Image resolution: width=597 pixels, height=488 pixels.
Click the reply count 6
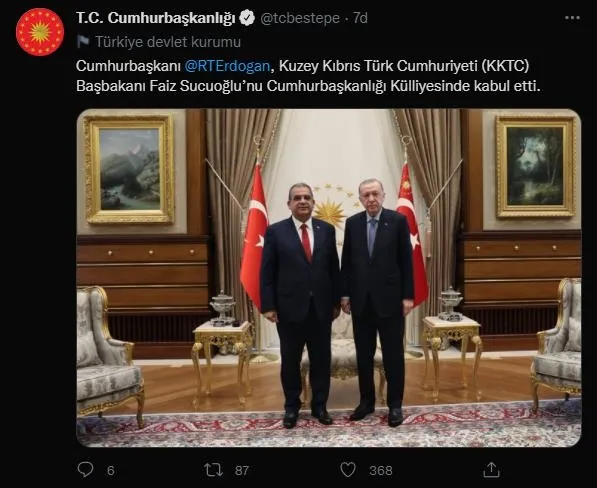tap(110, 470)
